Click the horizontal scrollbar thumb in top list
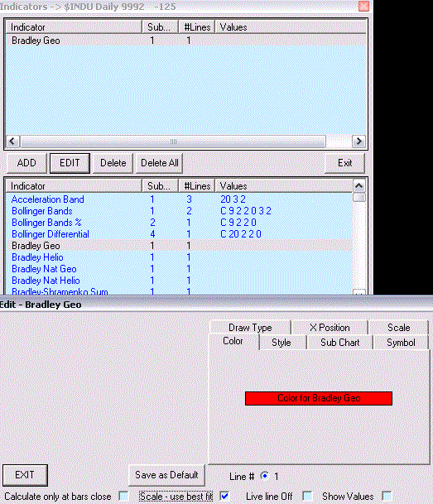 [173, 142]
